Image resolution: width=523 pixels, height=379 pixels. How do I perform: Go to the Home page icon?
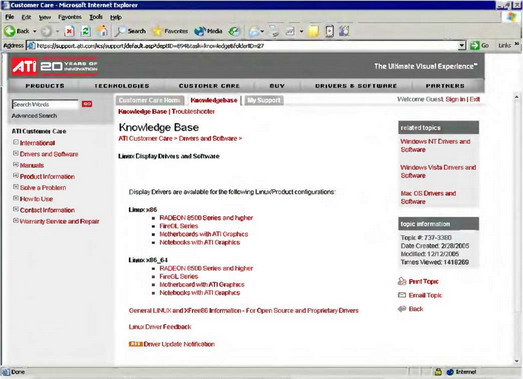pos(102,31)
